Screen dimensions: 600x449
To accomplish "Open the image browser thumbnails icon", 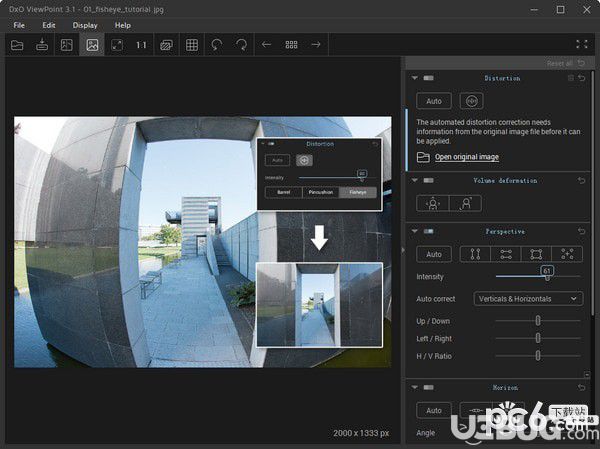I will coord(291,45).
